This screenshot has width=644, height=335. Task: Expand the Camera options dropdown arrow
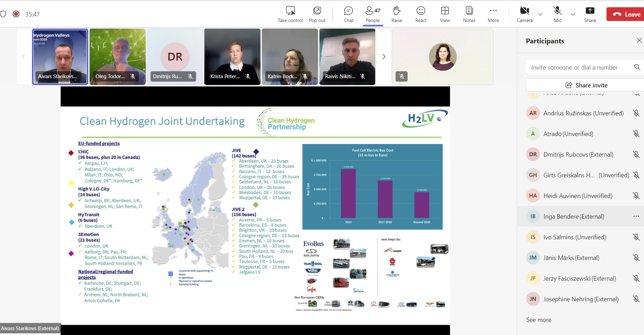(540, 14)
